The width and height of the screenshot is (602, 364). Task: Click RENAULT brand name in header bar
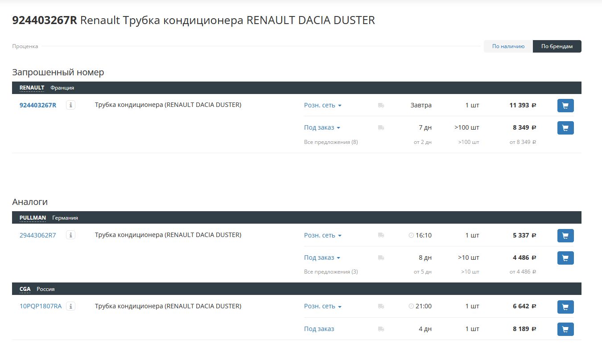pos(32,88)
